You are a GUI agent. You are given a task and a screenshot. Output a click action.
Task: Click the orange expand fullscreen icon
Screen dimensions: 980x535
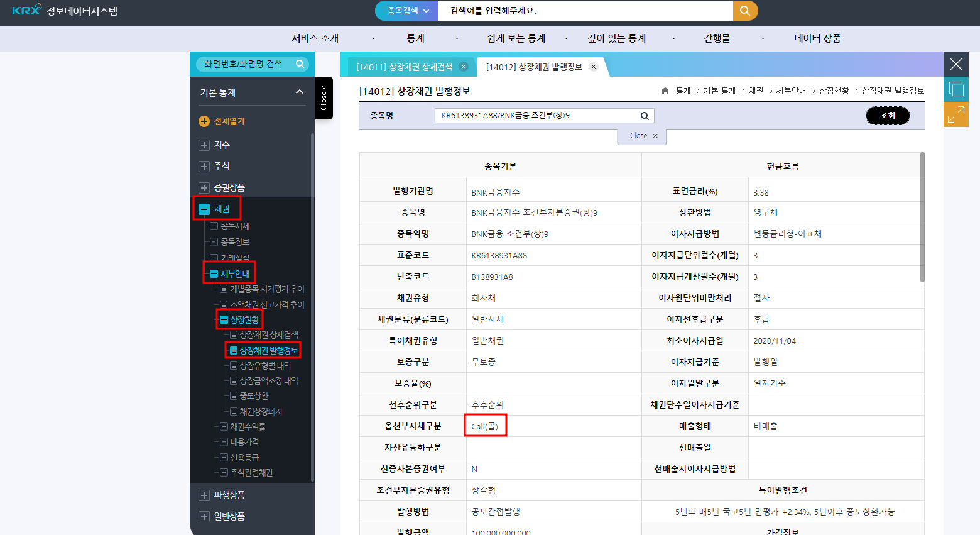[x=956, y=114]
